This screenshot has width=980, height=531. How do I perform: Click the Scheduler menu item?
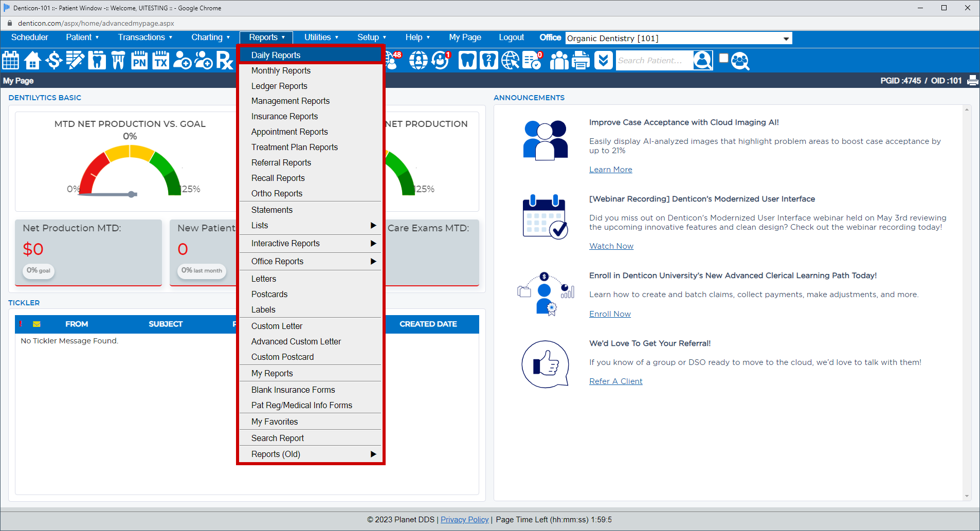pyautogui.click(x=30, y=38)
